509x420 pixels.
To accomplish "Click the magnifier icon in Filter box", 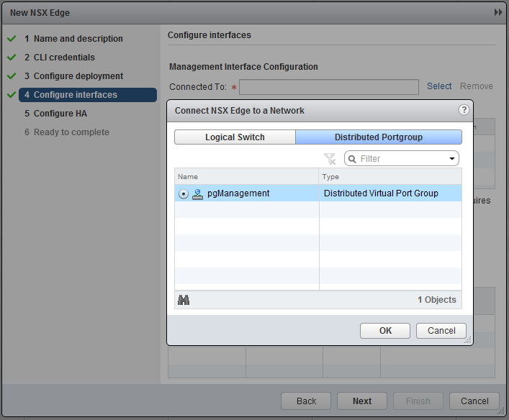I will pyautogui.click(x=353, y=159).
